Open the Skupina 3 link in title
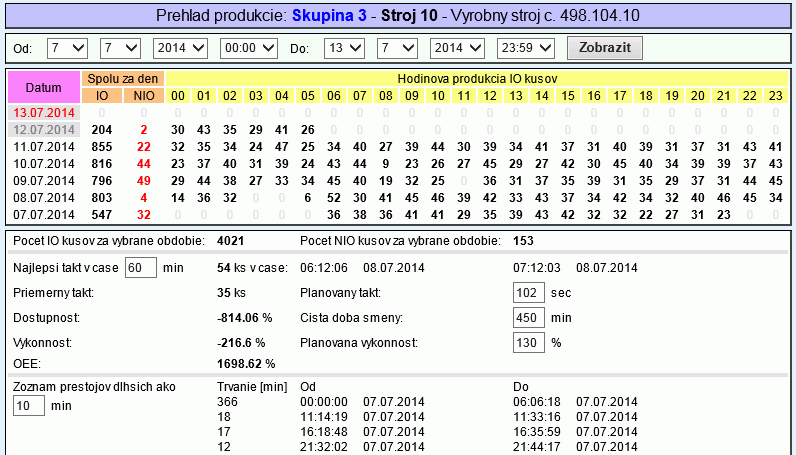 [329, 16]
